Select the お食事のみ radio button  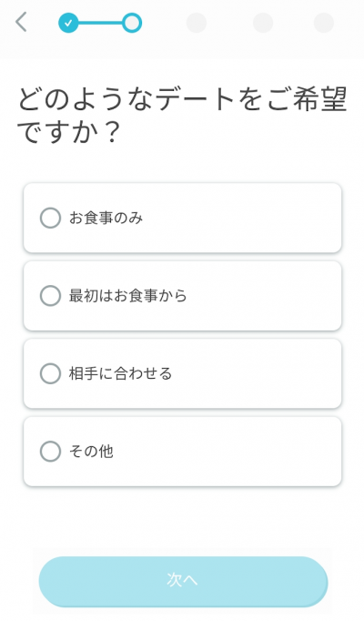pyautogui.click(x=50, y=218)
